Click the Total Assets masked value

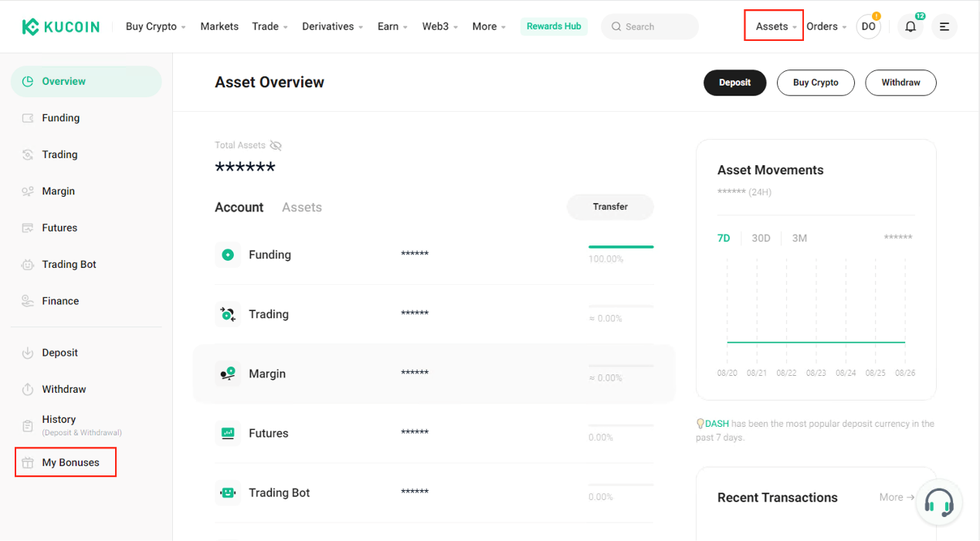click(245, 167)
